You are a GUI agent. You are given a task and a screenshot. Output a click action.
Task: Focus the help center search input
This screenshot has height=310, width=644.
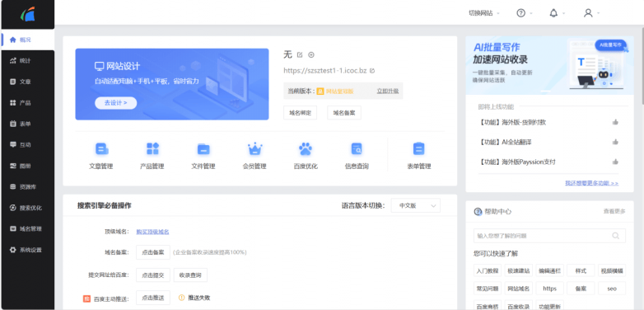point(549,236)
